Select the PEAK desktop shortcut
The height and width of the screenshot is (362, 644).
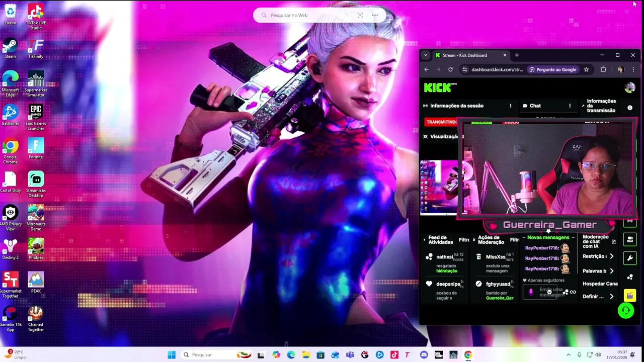point(36,283)
